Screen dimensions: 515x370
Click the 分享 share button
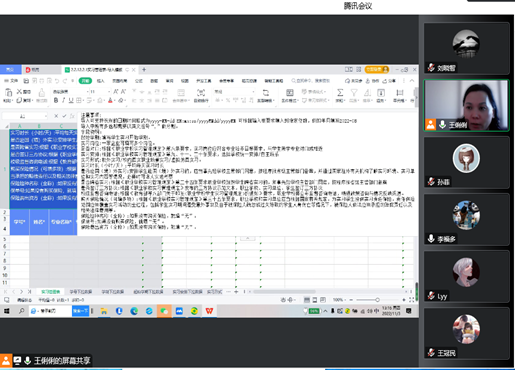pos(389,81)
